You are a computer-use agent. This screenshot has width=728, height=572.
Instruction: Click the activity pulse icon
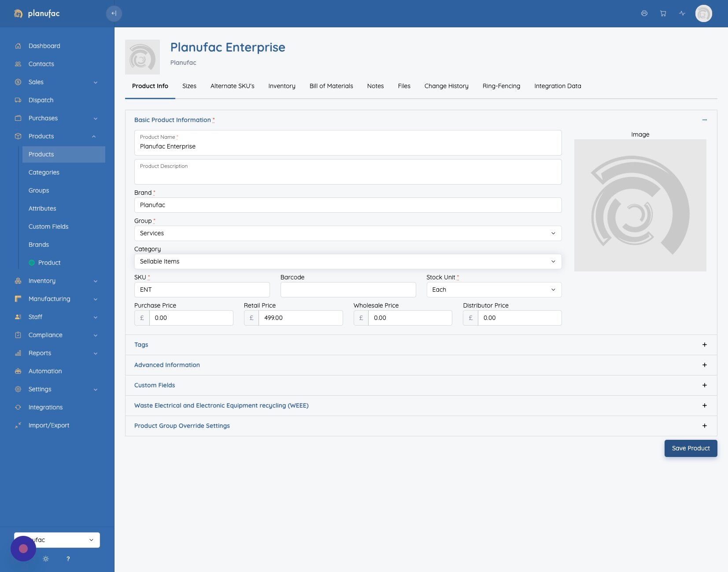(x=682, y=13)
